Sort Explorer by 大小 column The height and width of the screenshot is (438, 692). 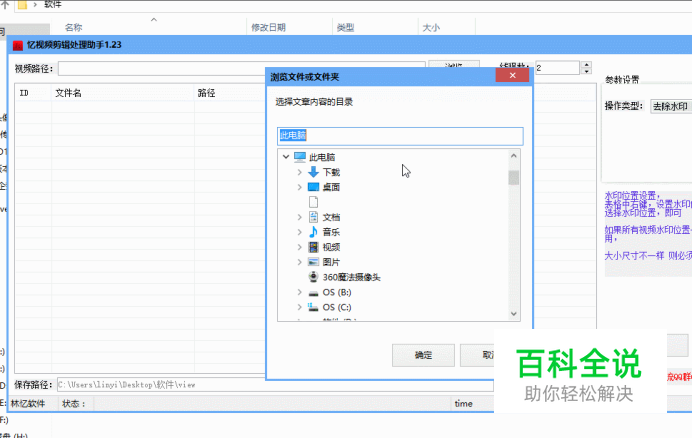point(431,27)
